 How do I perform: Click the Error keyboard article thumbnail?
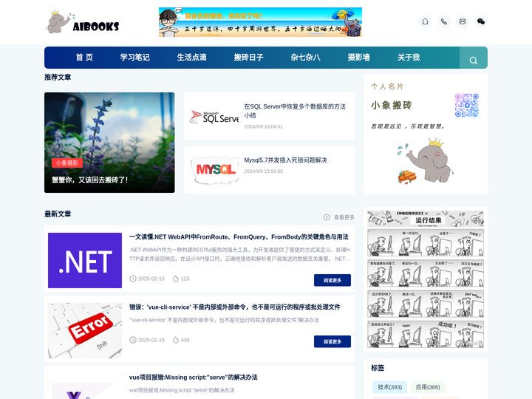[85, 330]
